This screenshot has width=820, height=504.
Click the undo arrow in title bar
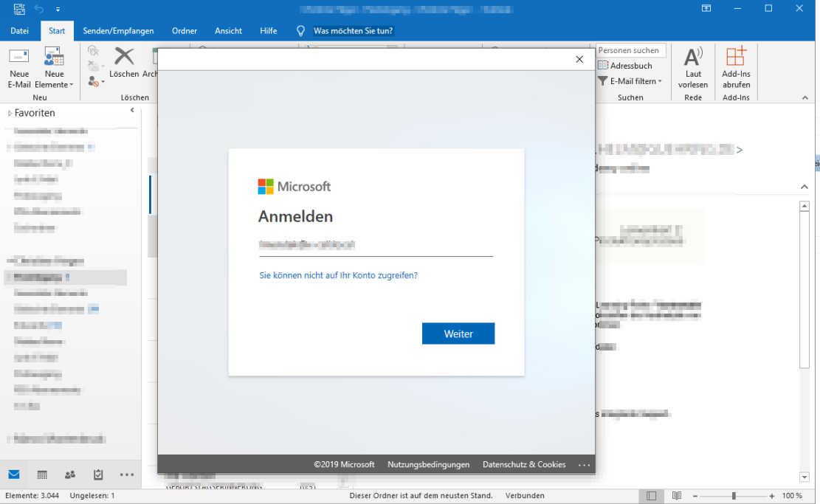[x=39, y=9]
